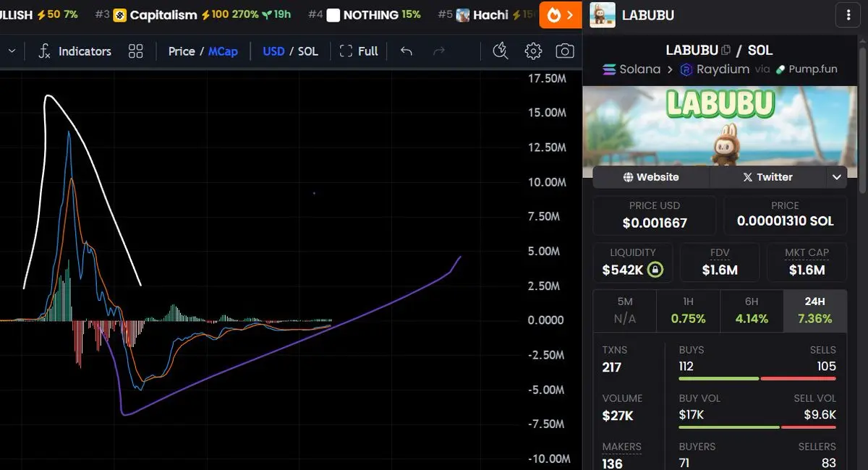Open chart settings gear icon
Image resolution: width=868 pixels, height=470 pixels.
533,51
